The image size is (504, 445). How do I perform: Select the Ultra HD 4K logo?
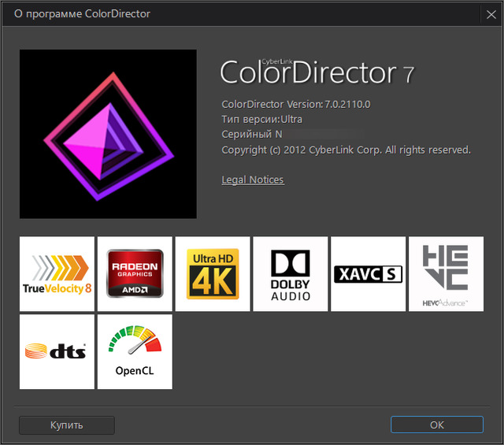[213, 273]
